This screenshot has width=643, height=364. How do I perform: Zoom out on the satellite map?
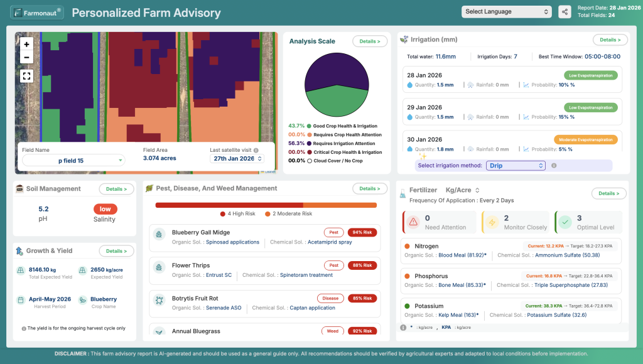[x=26, y=57]
